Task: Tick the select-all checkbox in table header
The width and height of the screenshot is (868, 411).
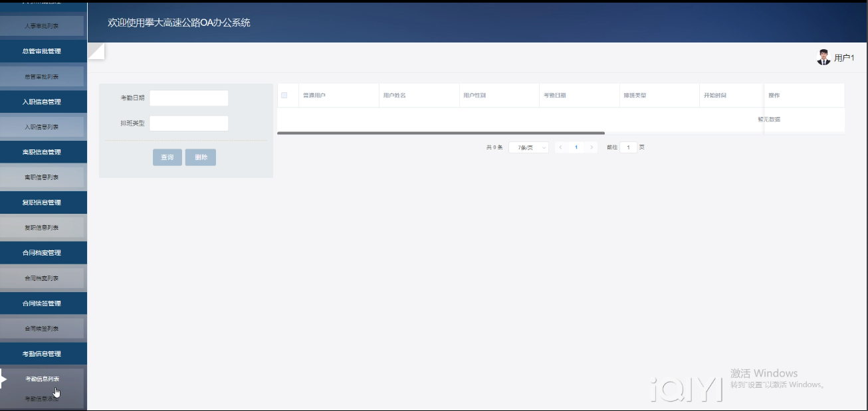Action: (284, 96)
